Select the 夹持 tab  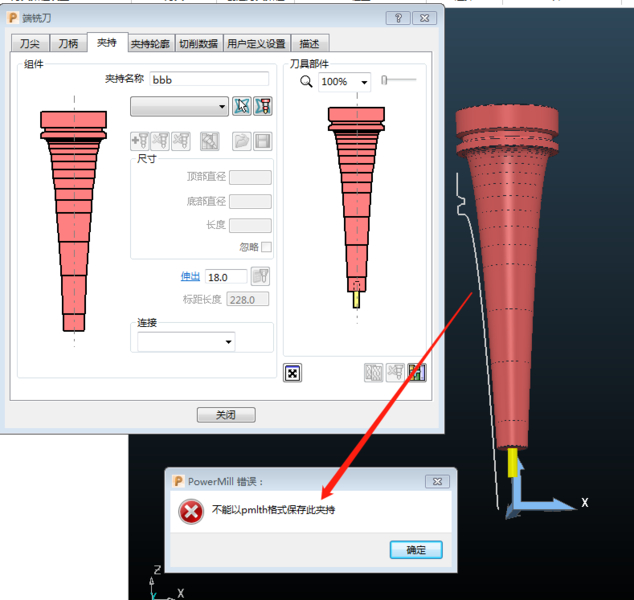[x=107, y=42]
